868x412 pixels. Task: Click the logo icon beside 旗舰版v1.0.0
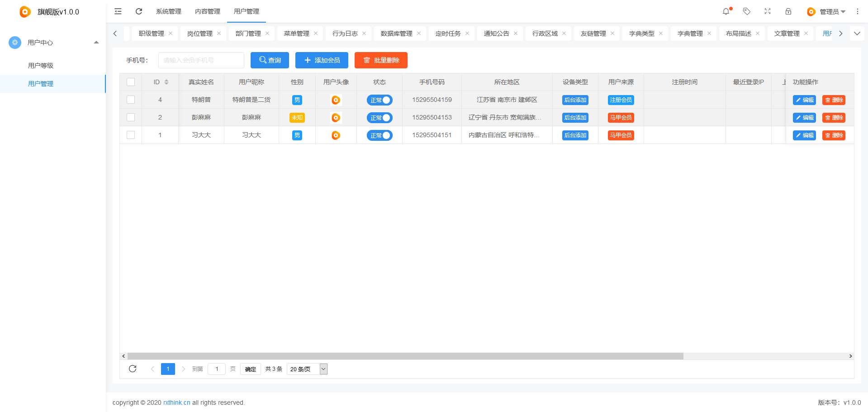click(x=25, y=12)
